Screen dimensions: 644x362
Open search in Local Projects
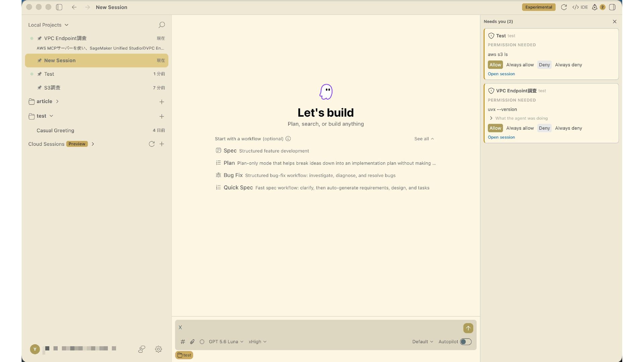tap(162, 25)
